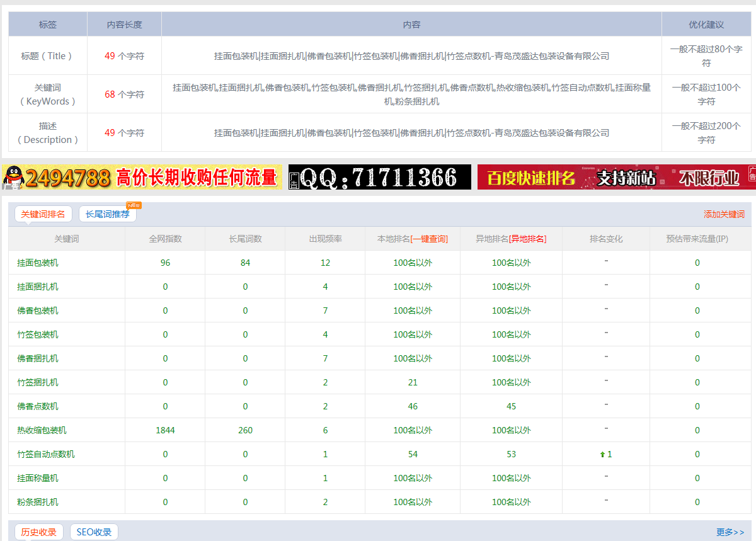The image size is (756, 541).
Task: Click long-tail count 84 for 挂面包装机
Action: (245, 263)
